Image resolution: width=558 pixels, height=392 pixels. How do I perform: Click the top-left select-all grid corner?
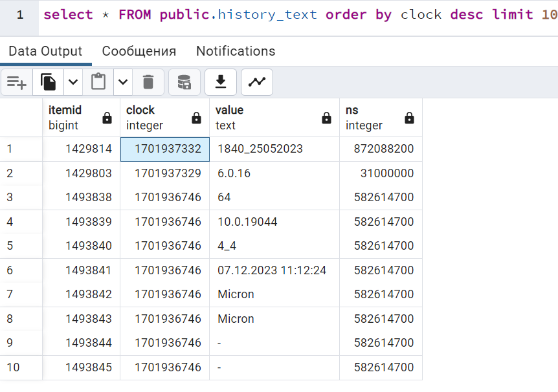pos(21,118)
